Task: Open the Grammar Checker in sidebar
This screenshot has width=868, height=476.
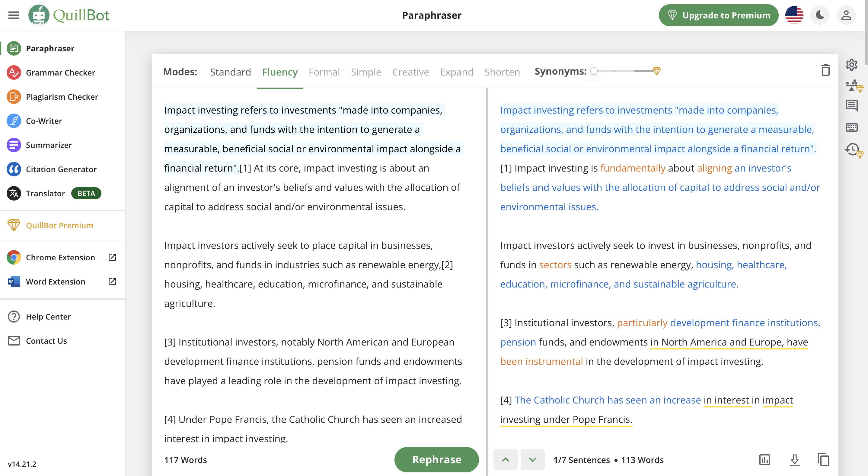Action: click(61, 72)
